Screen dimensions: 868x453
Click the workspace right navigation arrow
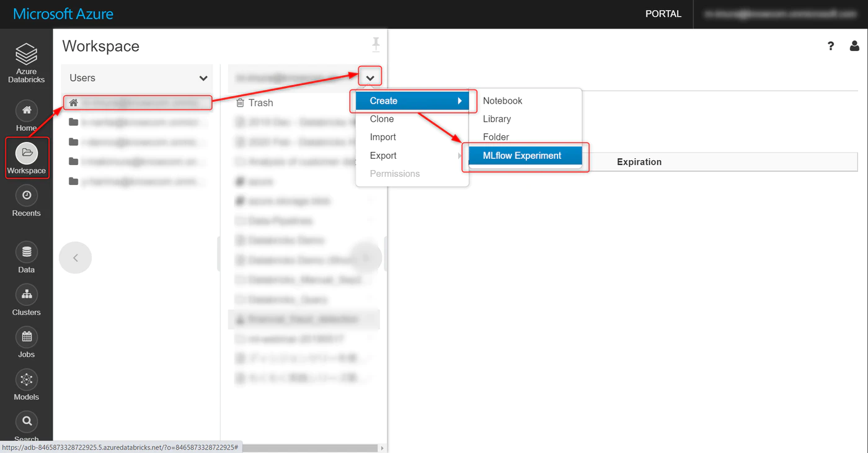click(366, 258)
